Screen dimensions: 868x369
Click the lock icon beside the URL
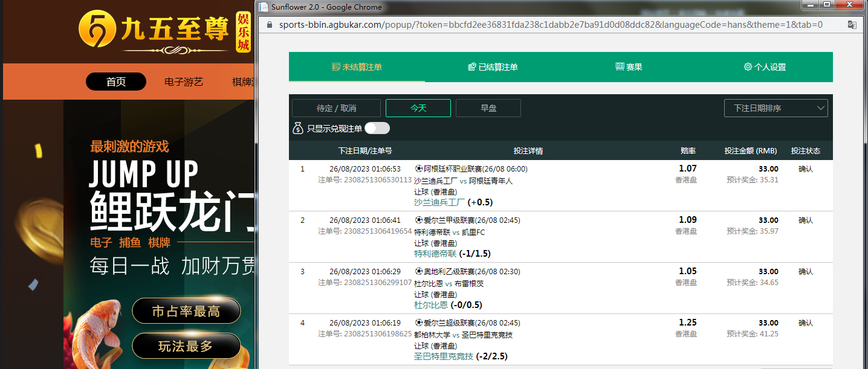[269, 25]
